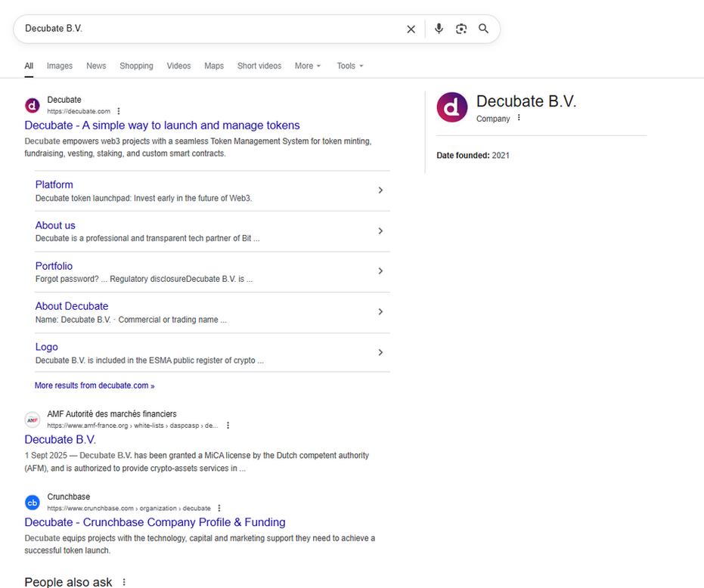Screen dimensions: 704x588
Task: Click 'included in the ESMA public register' snippet
Action: [150, 360]
